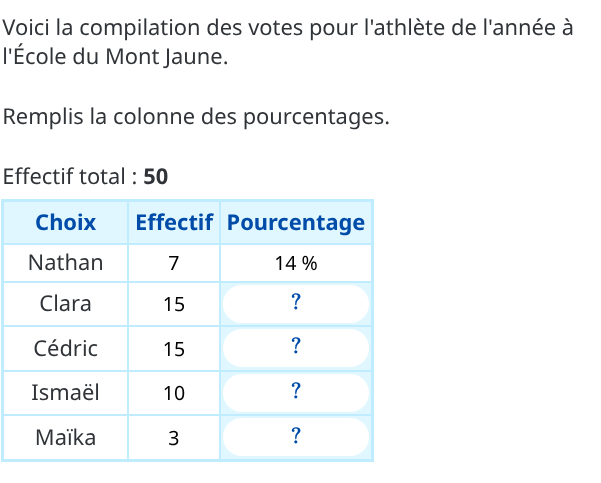Click the "Pourcentage" column header

click(296, 222)
